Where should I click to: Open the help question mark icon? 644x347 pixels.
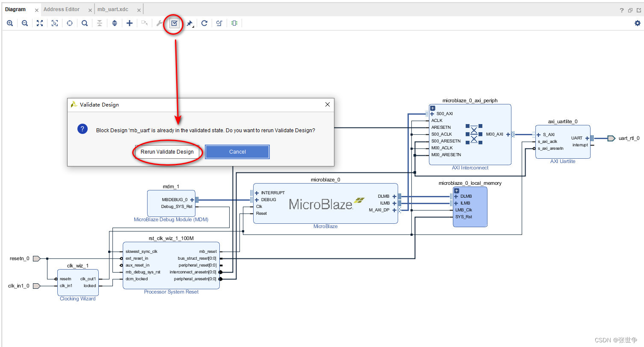(x=622, y=10)
